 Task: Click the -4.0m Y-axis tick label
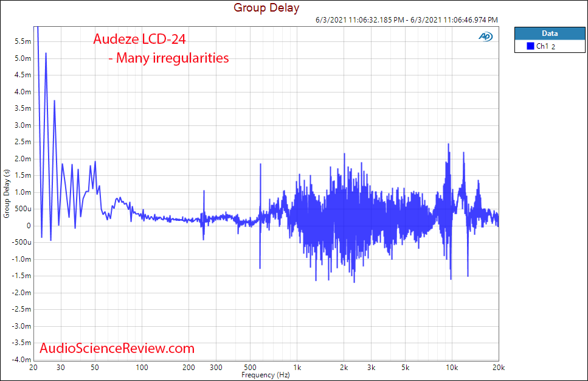point(22,359)
